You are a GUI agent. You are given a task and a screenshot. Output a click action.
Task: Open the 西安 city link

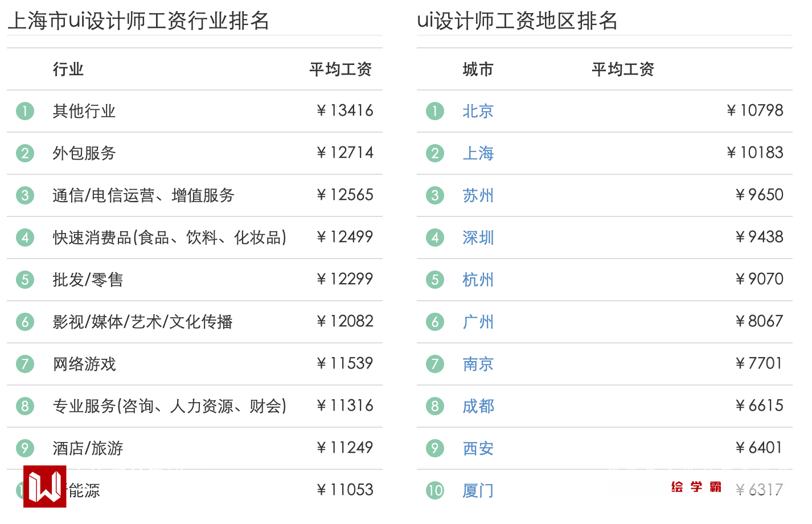[478, 448]
